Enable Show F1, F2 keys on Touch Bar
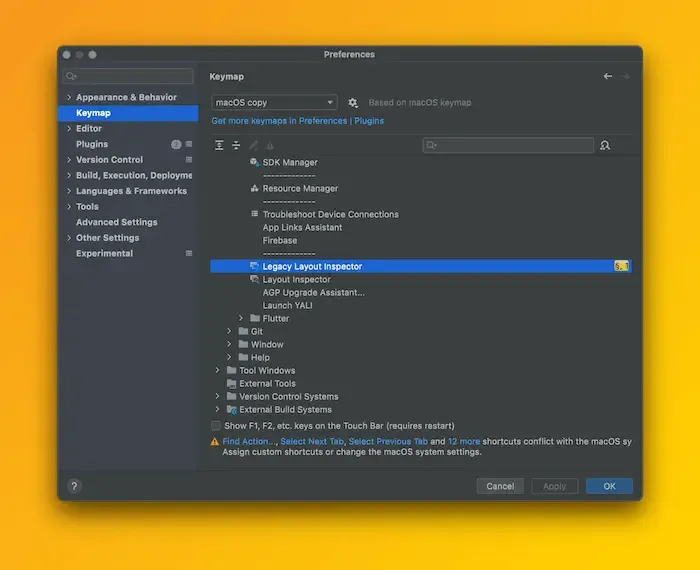The width and height of the screenshot is (700, 570). click(216, 425)
